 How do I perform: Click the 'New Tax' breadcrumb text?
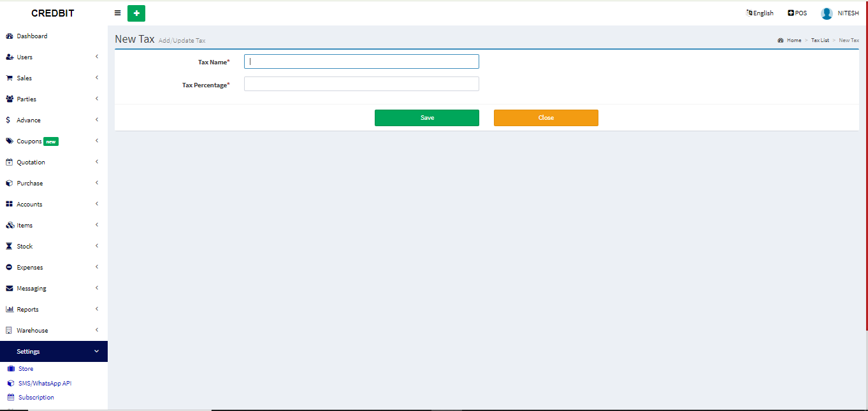click(849, 40)
